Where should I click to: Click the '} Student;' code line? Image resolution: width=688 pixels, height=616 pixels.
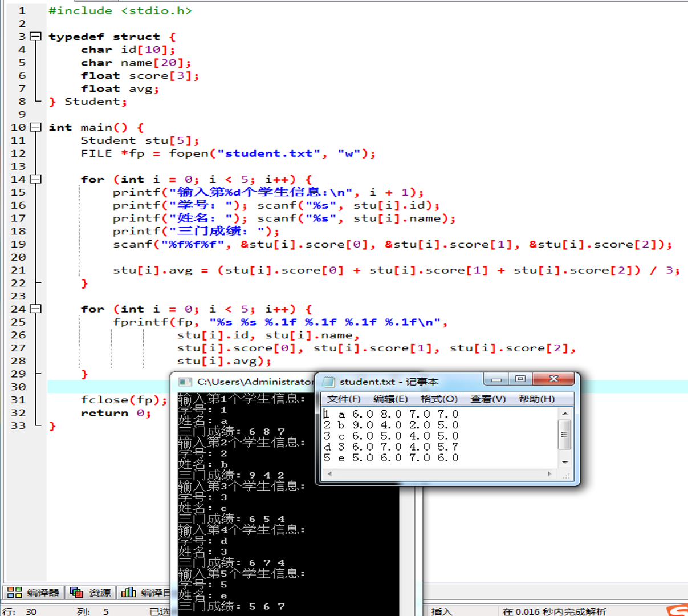pos(88,102)
